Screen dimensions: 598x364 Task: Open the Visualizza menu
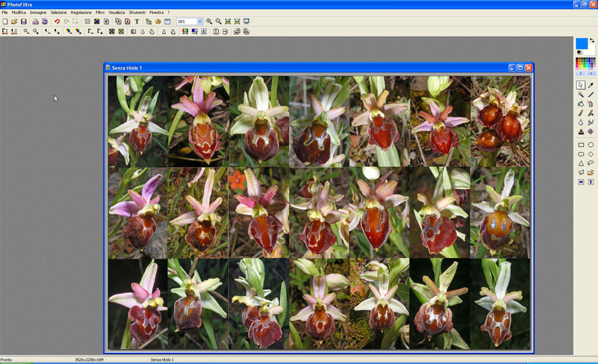tap(117, 13)
